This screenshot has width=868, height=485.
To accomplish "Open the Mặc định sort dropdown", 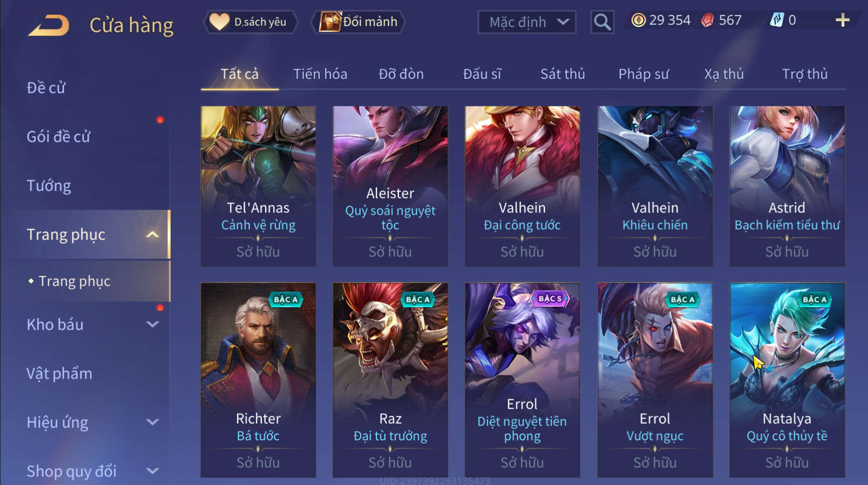I will click(526, 22).
